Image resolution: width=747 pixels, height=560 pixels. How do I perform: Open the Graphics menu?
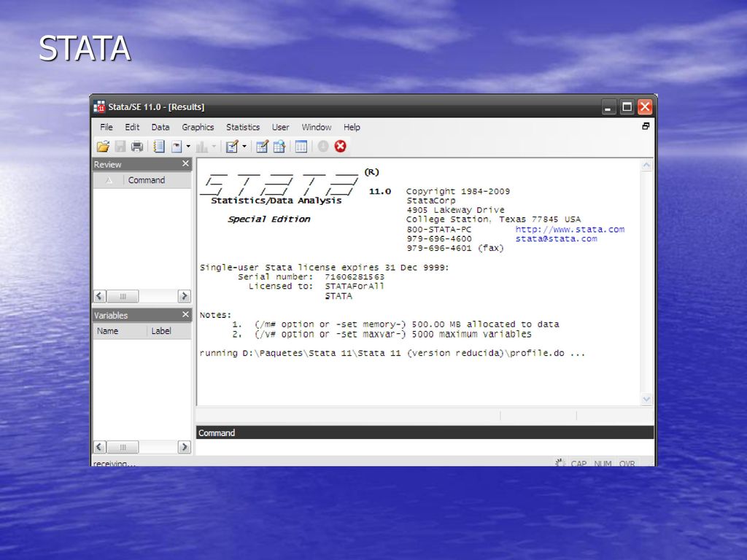tap(198, 127)
